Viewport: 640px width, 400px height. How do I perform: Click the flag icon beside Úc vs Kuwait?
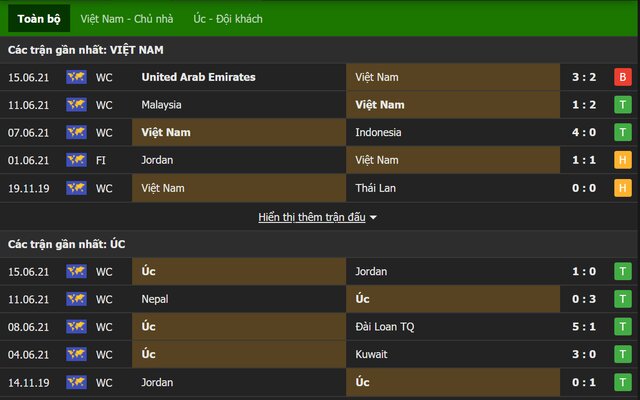point(76,354)
